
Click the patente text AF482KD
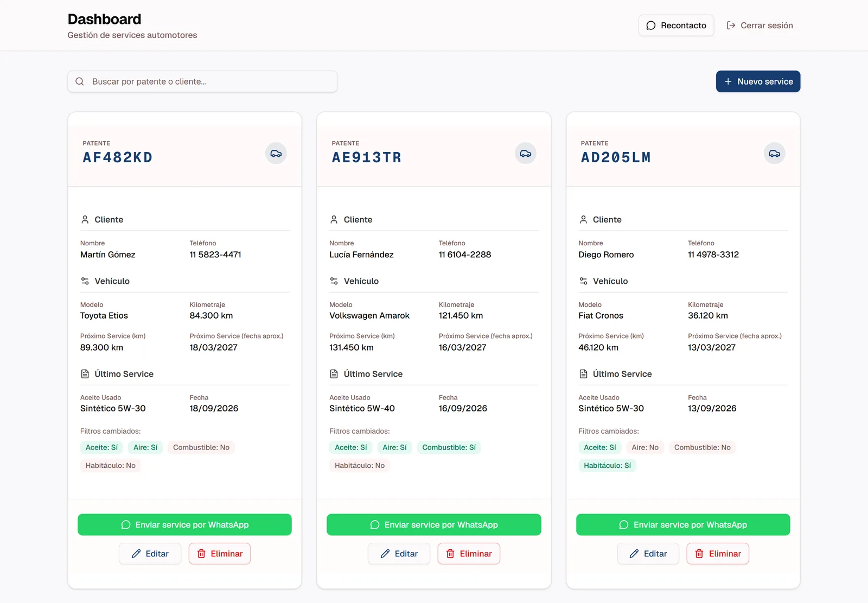coord(118,157)
